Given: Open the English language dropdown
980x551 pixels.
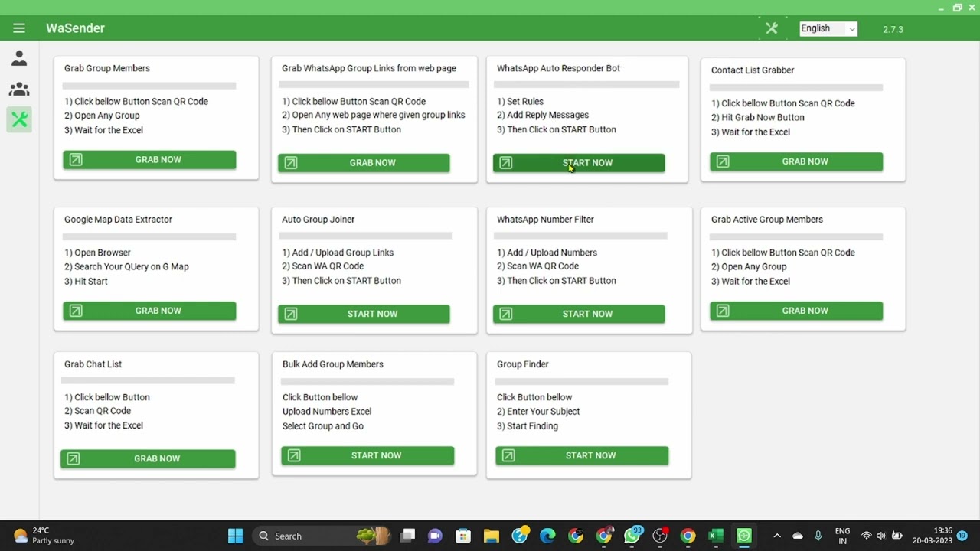Looking at the screenshot, I should click(x=828, y=28).
